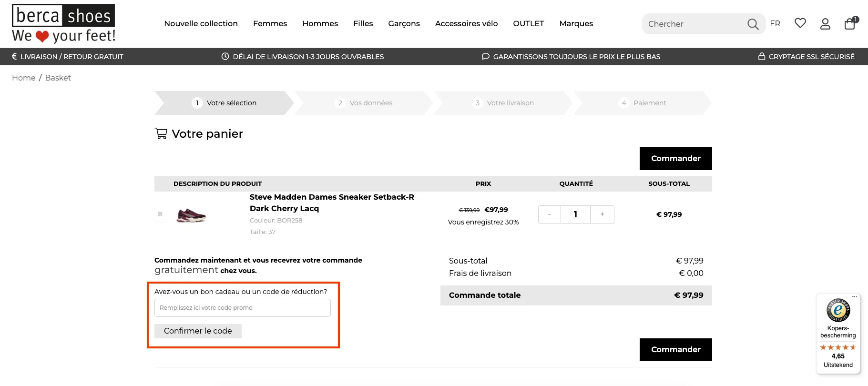Screen dimensions: 868x386
Task: Click the quantity field showing 1
Action: coord(575,214)
